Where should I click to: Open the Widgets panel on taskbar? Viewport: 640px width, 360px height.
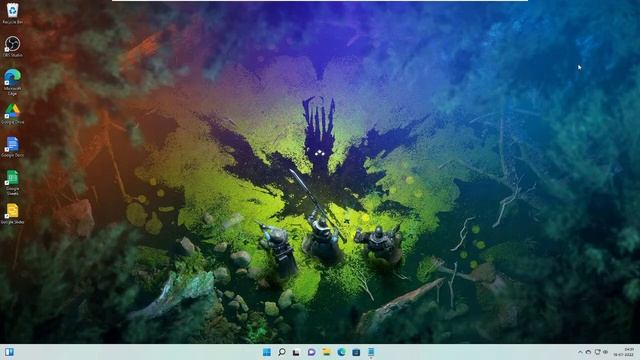pyautogui.click(x=9, y=352)
